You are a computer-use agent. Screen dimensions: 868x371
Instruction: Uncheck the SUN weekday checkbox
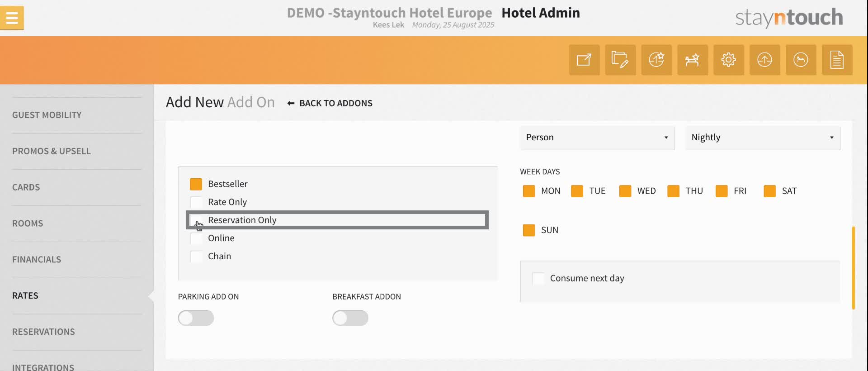529,230
